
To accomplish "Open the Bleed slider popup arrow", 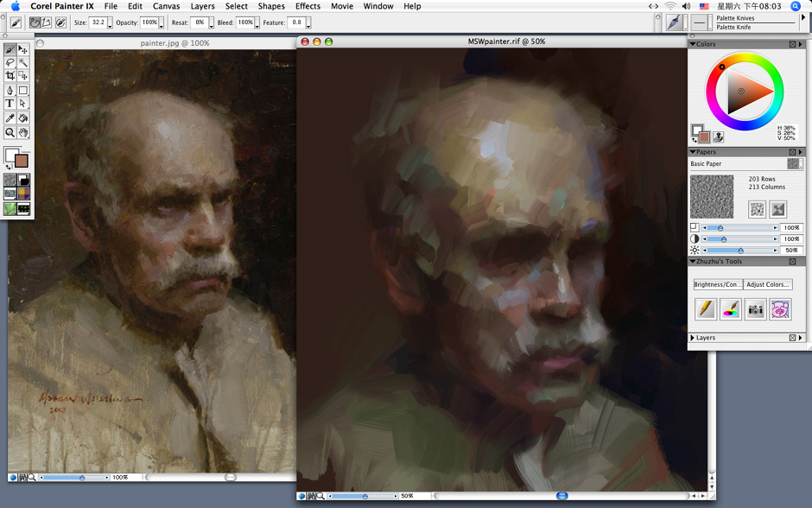I will tap(257, 23).
